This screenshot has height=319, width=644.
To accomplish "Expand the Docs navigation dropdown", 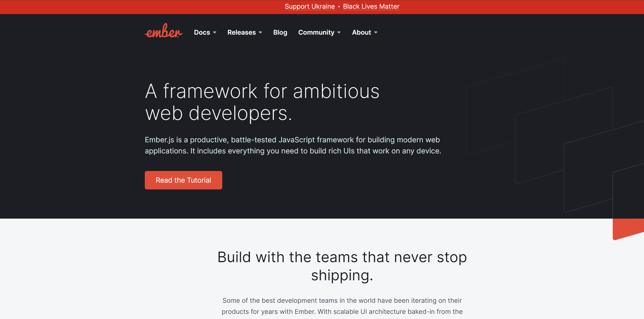I will (205, 32).
